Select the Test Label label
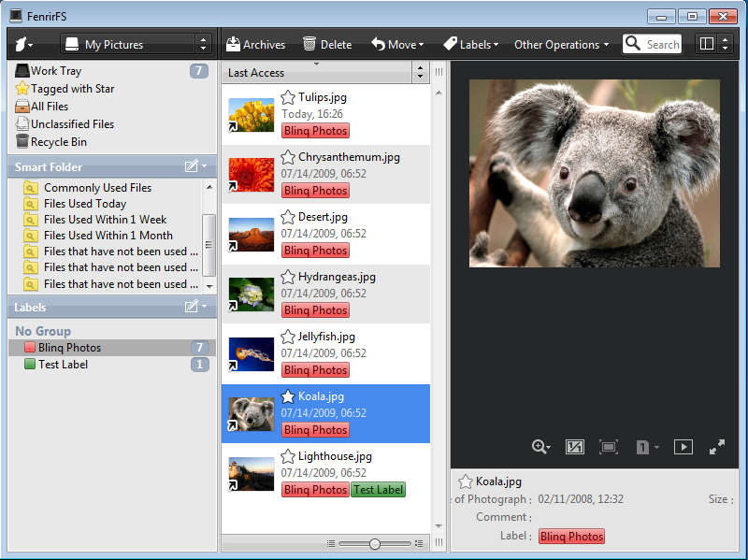This screenshot has height=560, width=748. click(112, 365)
